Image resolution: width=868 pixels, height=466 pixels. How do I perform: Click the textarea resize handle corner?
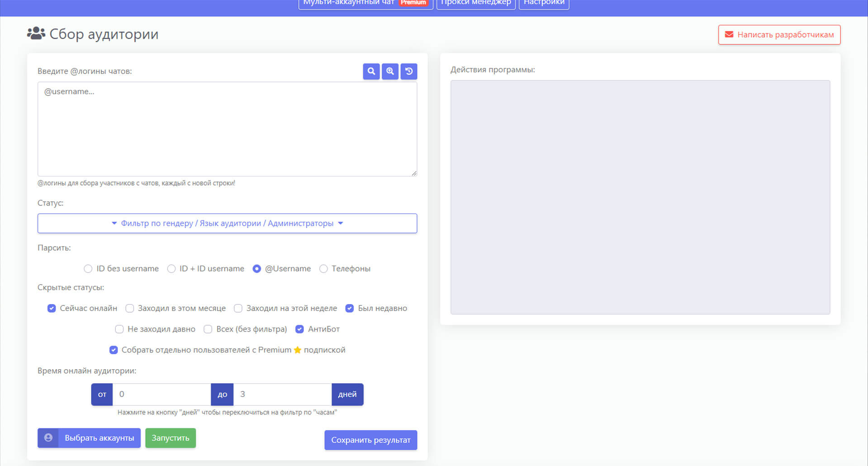tap(414, 173)
